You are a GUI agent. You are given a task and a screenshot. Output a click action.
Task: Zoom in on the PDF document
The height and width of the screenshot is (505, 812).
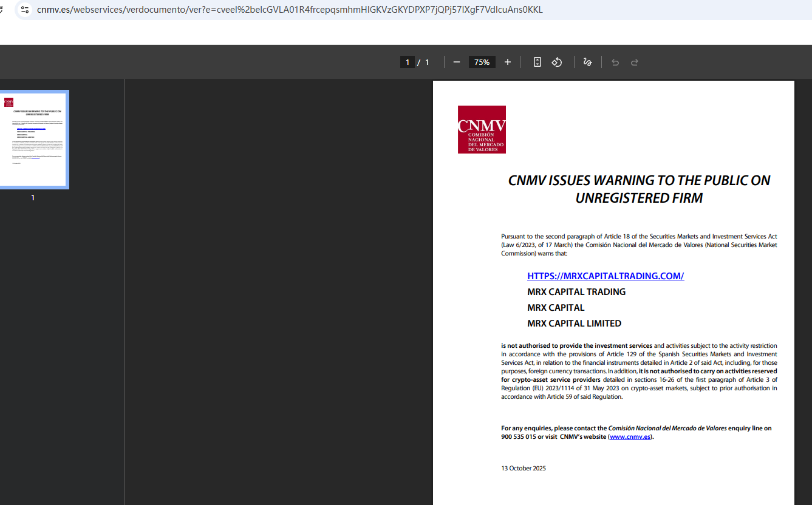click(508, 62)
